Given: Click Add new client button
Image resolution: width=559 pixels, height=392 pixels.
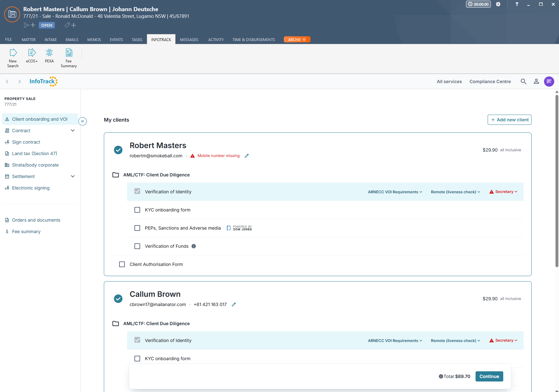Looking at the screenshot, I should [509, 120].
